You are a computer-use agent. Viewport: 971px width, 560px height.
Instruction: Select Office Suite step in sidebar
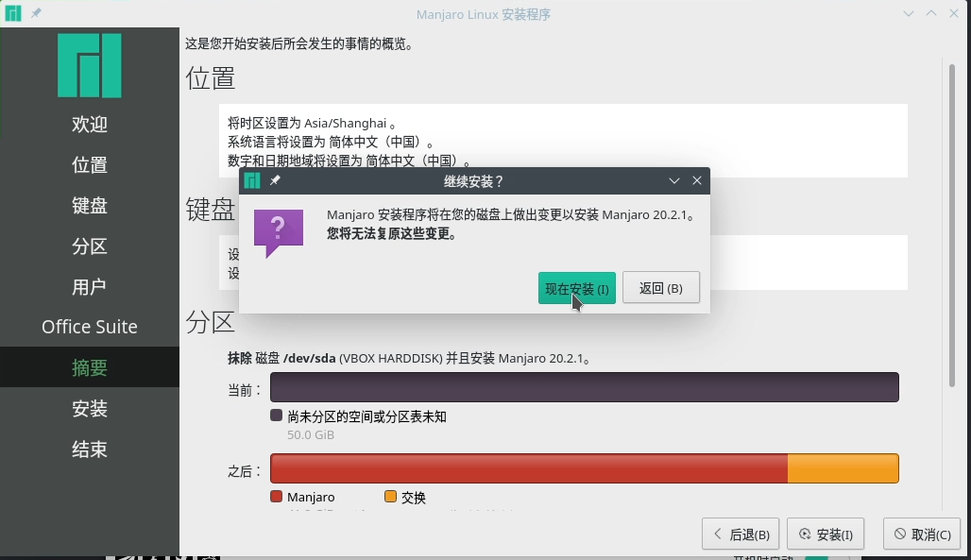[89, 327]
